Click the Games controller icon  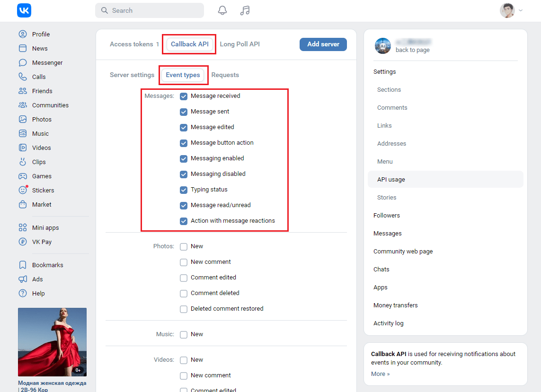coord(23,176)
